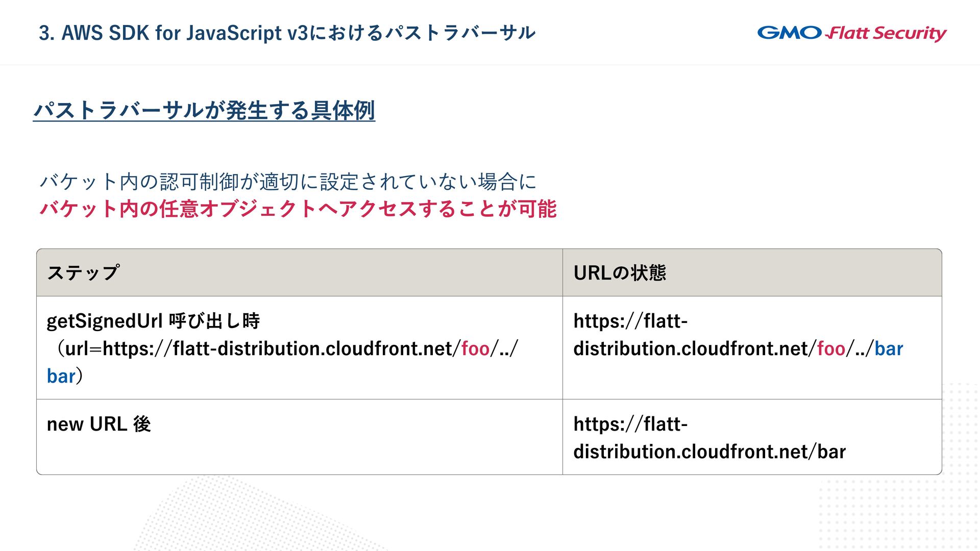Click the https://flatt- text in second row right cell

point(630,424)
